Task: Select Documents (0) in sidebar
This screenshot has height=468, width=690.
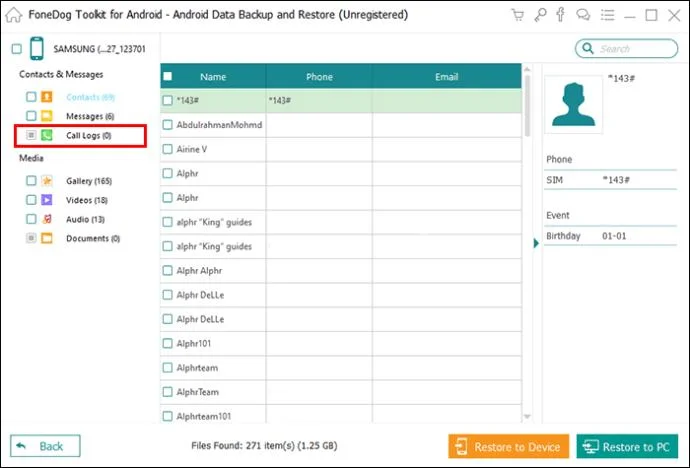Action: pyautogui.click(x=93, y=238)
